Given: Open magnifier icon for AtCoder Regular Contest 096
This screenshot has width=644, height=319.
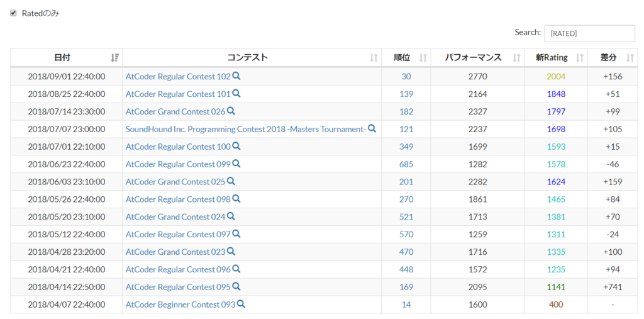Looking at the screenshot, I should tap(236, 269).
